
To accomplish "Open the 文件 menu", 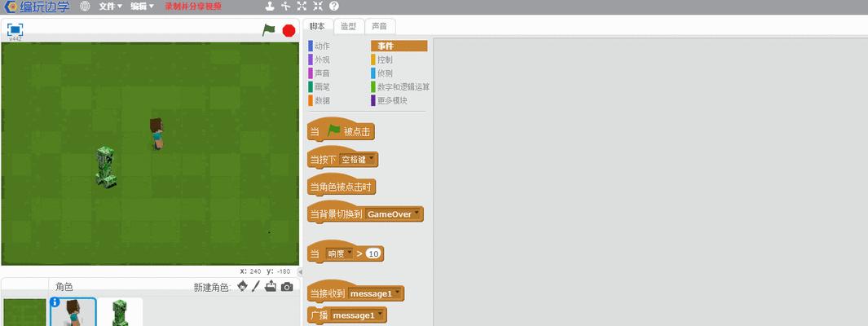I will tap(111, 7).
